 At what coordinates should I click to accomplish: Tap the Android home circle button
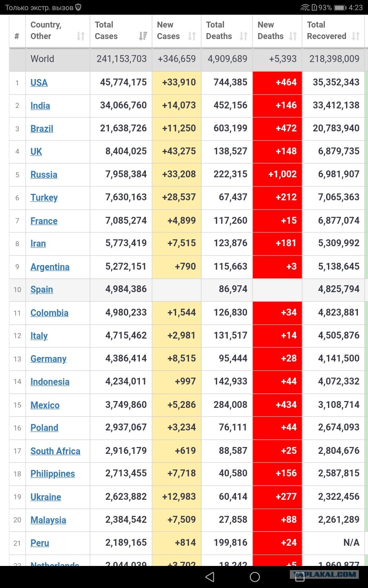[255, 577]
